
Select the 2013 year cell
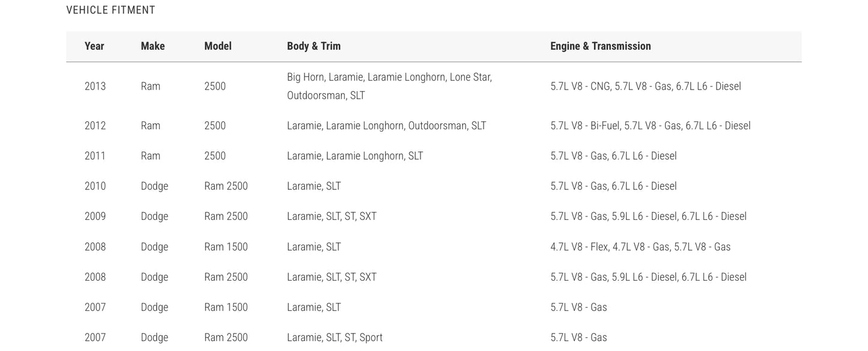95,87
